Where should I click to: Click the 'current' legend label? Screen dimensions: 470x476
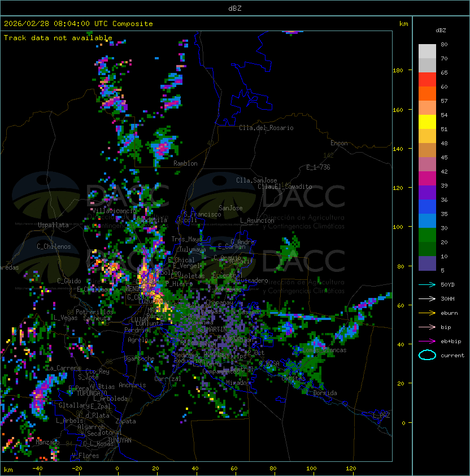[452, 355]
